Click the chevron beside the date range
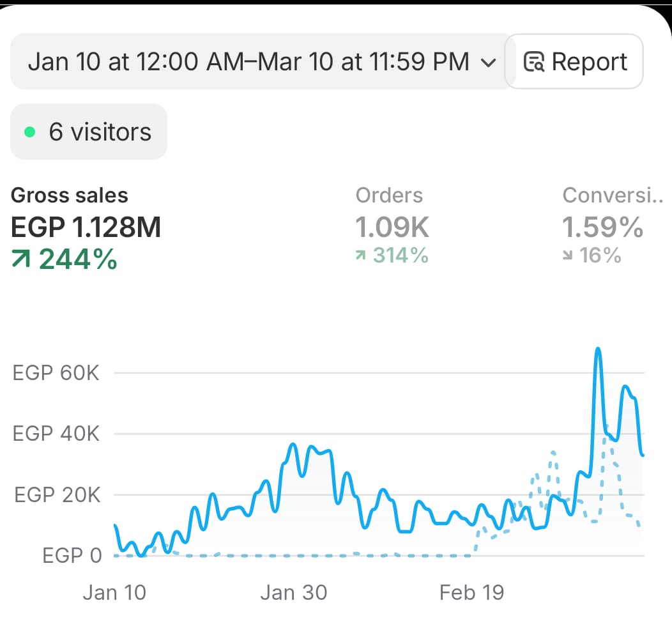 [x=488, y=63]
